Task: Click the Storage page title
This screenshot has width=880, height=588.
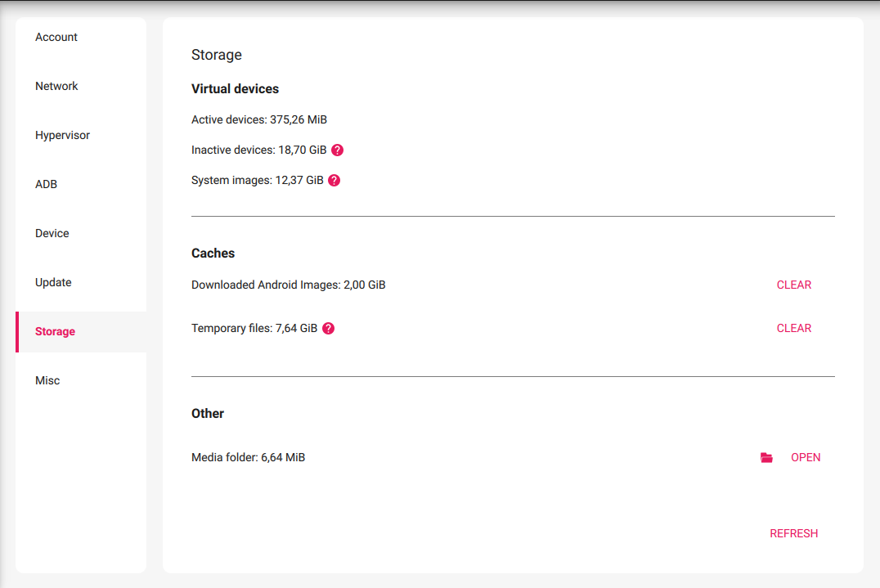Action: point(216,55)
